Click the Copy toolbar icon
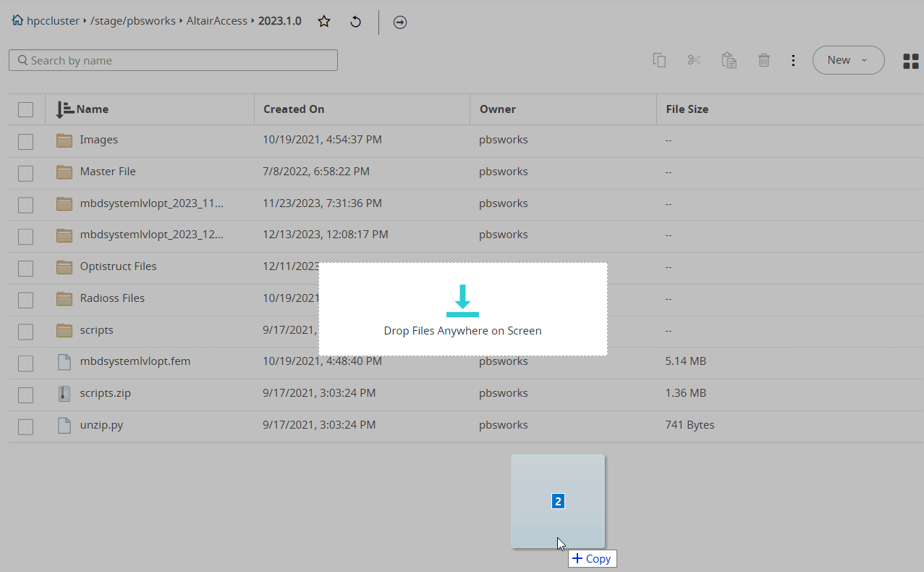The width and height of the screenshot is (924, 572). tap(659, 60)
